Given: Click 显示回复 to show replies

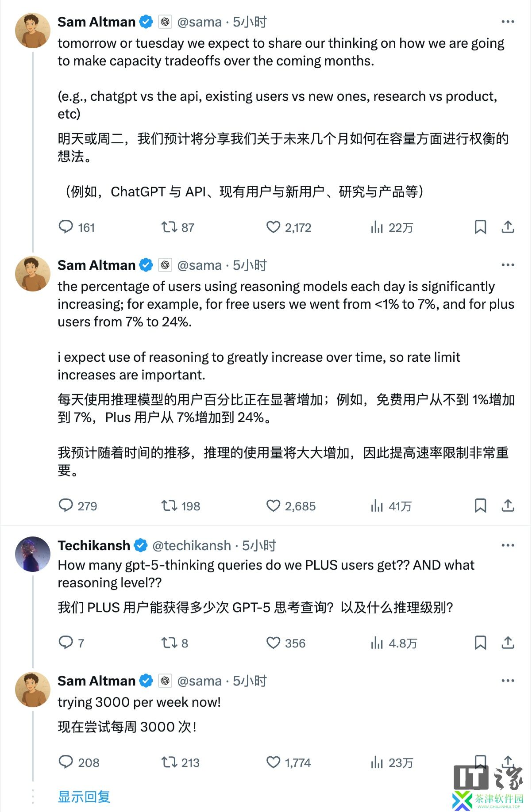Looking at the screenshot, I should (x=84, y=797).
